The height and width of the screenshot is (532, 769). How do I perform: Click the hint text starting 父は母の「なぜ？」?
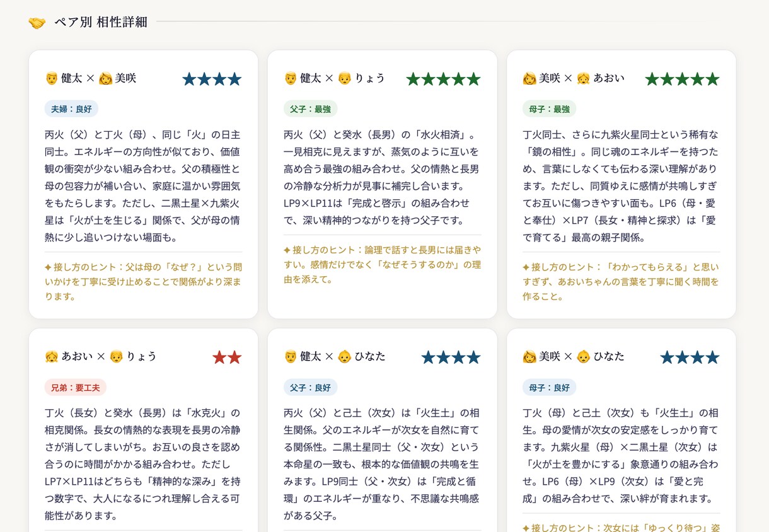click(143, 281)
